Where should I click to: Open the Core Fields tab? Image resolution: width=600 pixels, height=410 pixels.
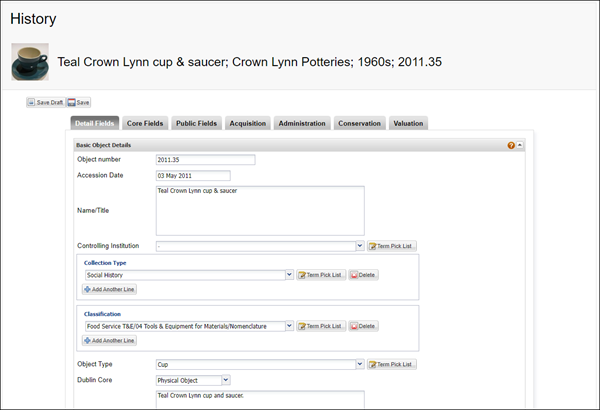pyautogui.click(x=145, y=123)
